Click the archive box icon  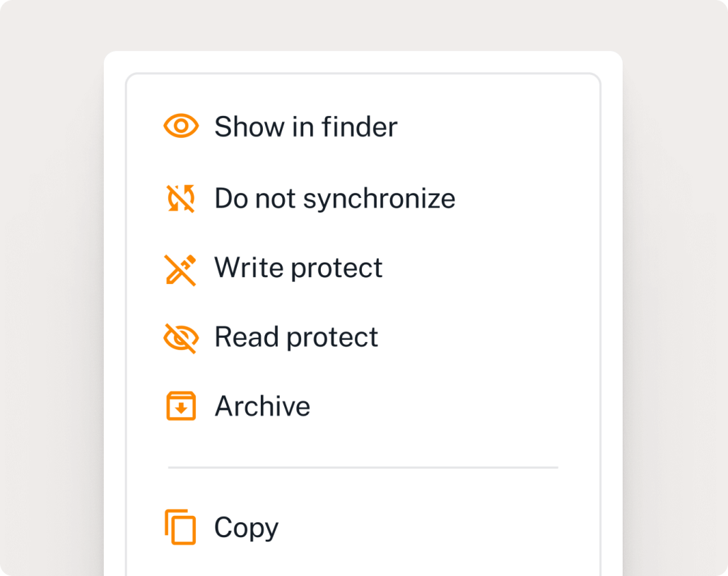click(x=181, y=406)
